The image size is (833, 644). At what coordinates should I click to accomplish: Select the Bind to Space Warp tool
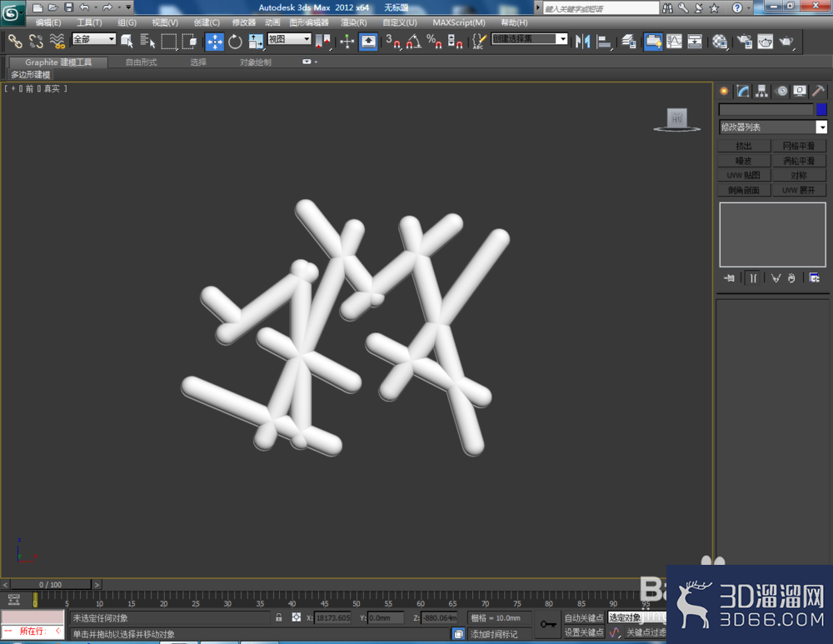57,42
